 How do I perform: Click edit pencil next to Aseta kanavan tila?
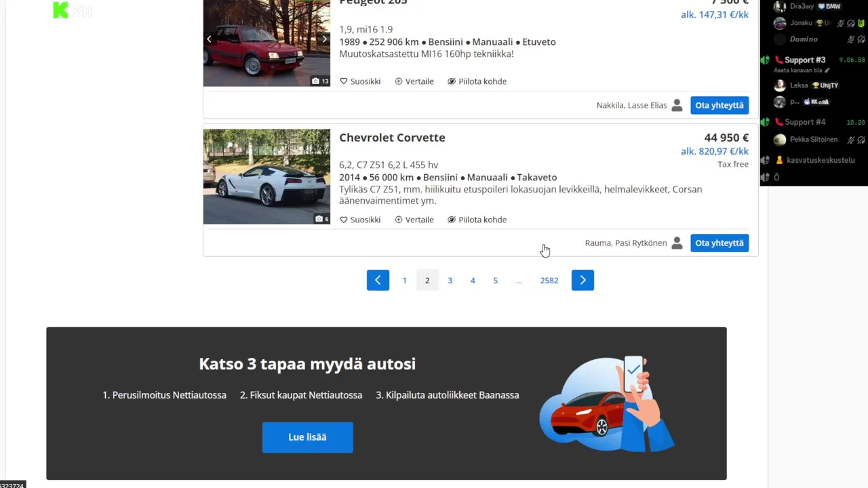827,70
